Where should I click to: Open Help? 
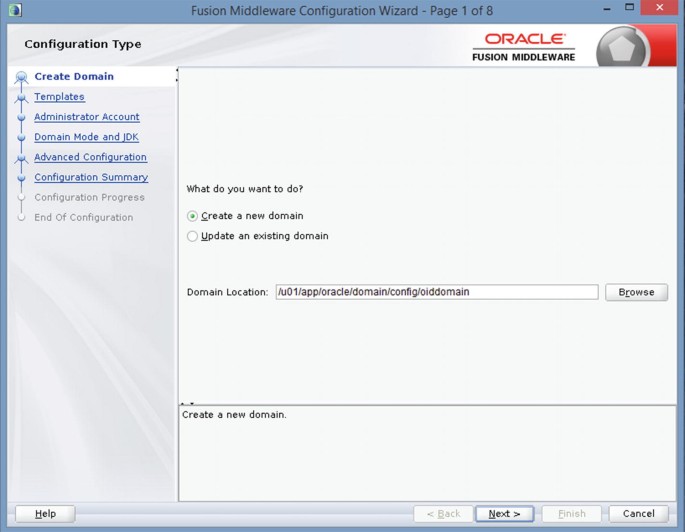point(45,514)
